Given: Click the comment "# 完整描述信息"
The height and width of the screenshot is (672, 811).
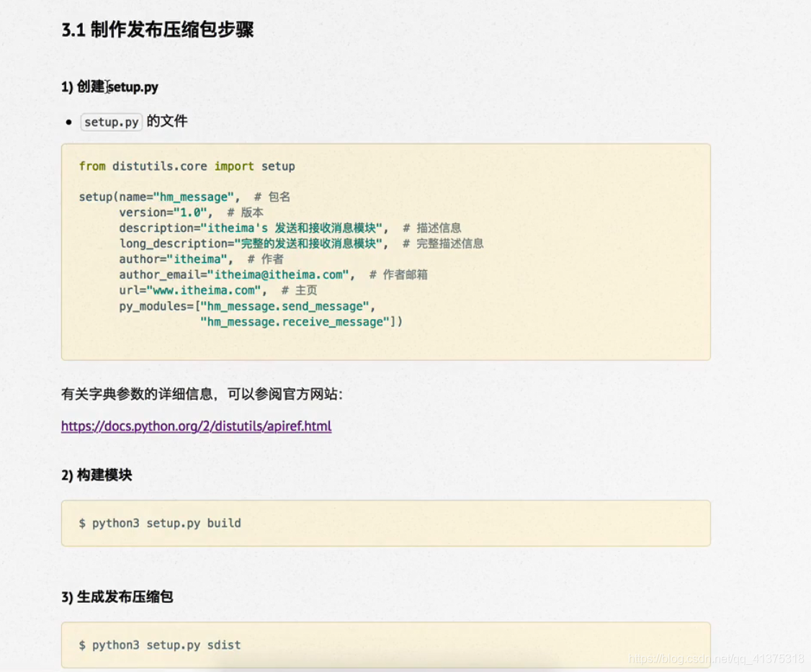Looking at the screenshot, I should [443, 243].
